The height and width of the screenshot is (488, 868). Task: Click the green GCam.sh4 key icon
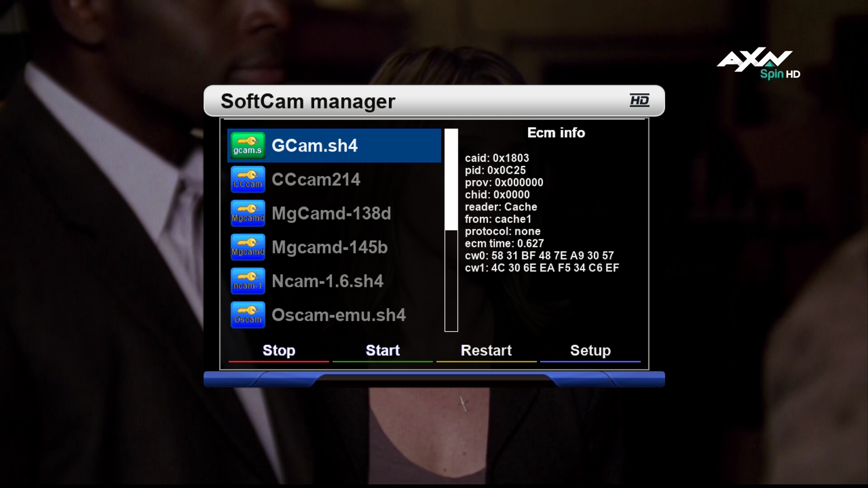coord(248,145)
